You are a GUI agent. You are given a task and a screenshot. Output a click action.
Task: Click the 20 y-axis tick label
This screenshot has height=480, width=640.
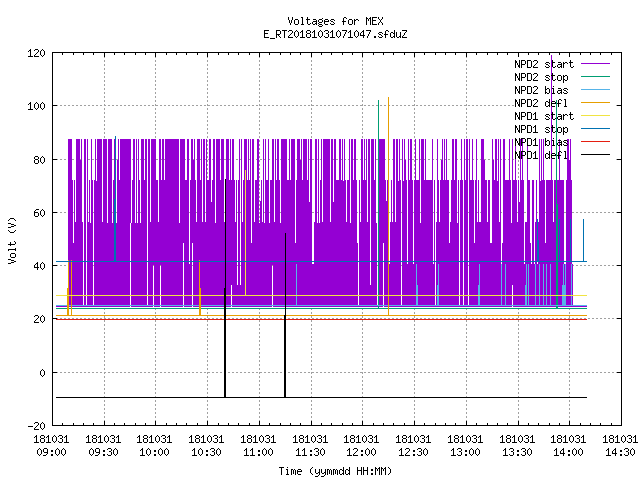pos(39,320)
